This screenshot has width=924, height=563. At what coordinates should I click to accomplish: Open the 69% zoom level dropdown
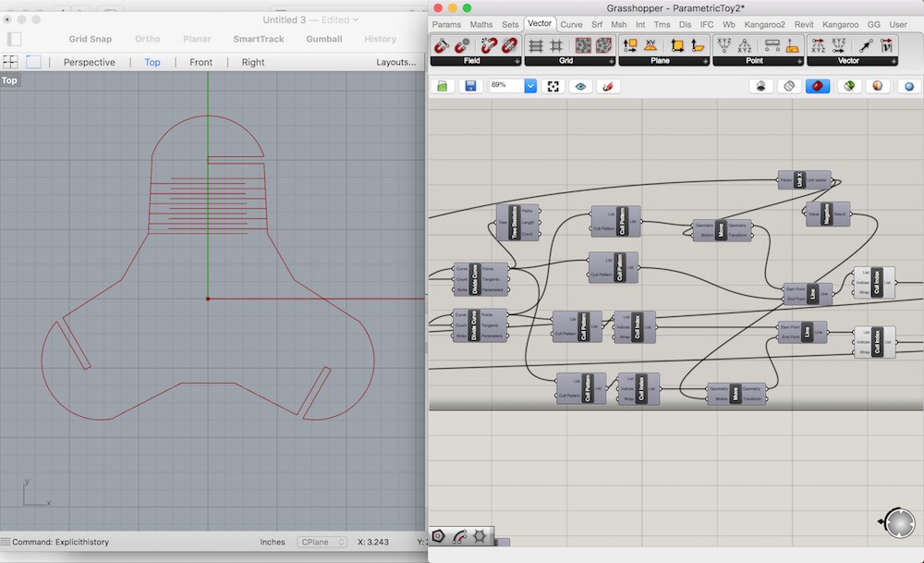point(530,86)
